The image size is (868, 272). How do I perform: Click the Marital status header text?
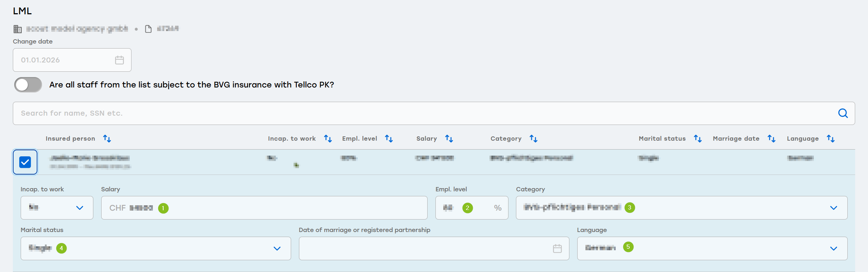coord(662,138)
